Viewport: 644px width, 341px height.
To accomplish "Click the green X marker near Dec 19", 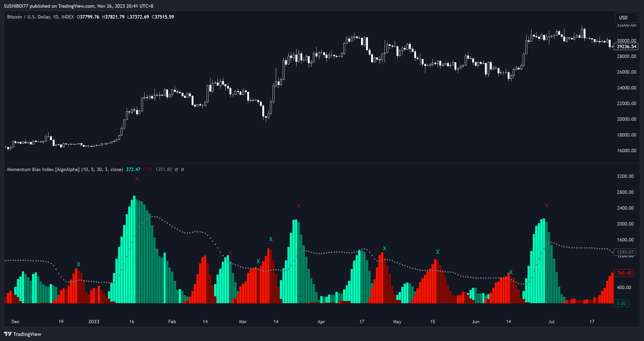I will (79, 264).
